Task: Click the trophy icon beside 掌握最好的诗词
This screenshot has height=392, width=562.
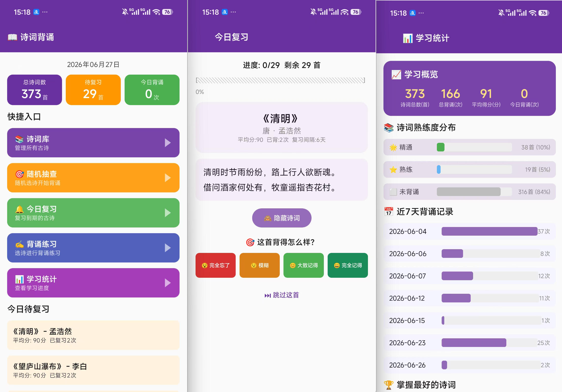Action: point(389,385)
